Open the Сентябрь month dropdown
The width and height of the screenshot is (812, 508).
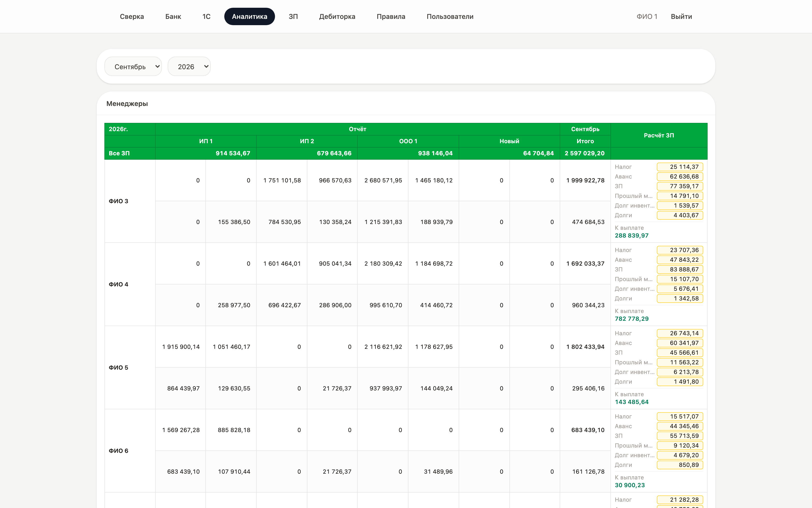click(x=133, y=67)
